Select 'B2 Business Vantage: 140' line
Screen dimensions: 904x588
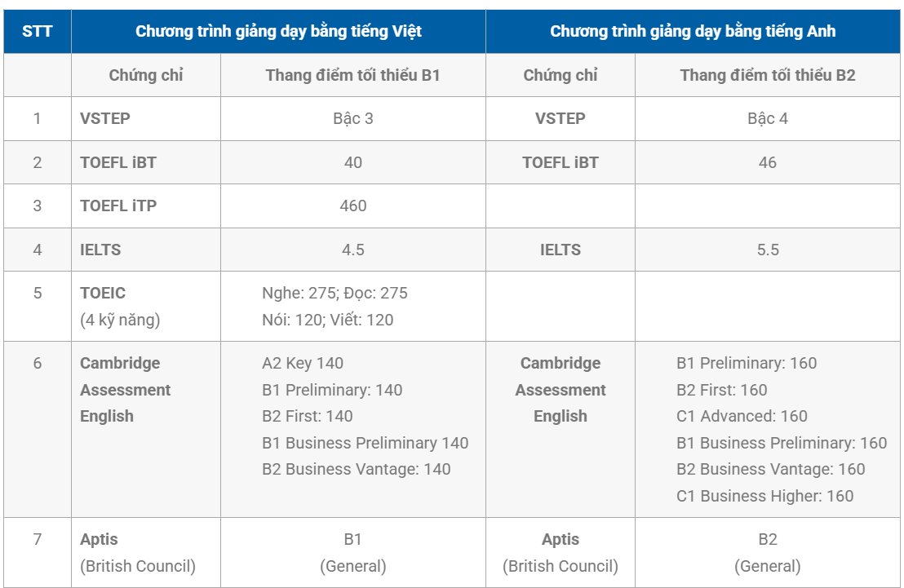(357, 469)
